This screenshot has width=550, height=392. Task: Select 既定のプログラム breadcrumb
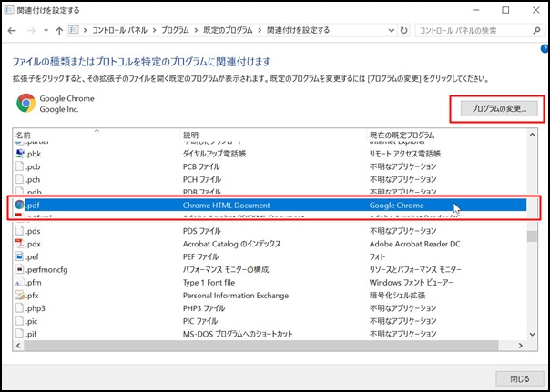pos(228,31)
